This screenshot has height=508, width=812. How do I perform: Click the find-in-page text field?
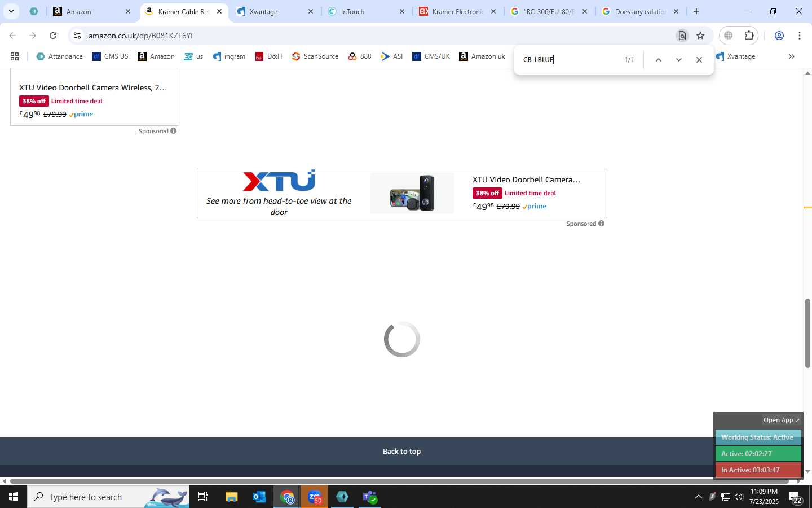coord(570,59)
